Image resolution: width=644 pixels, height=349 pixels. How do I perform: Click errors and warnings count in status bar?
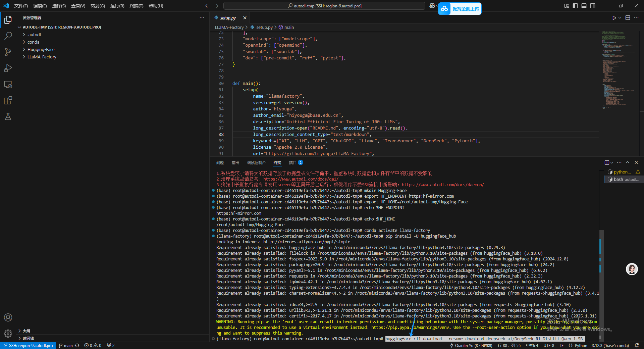pos(93,345)
